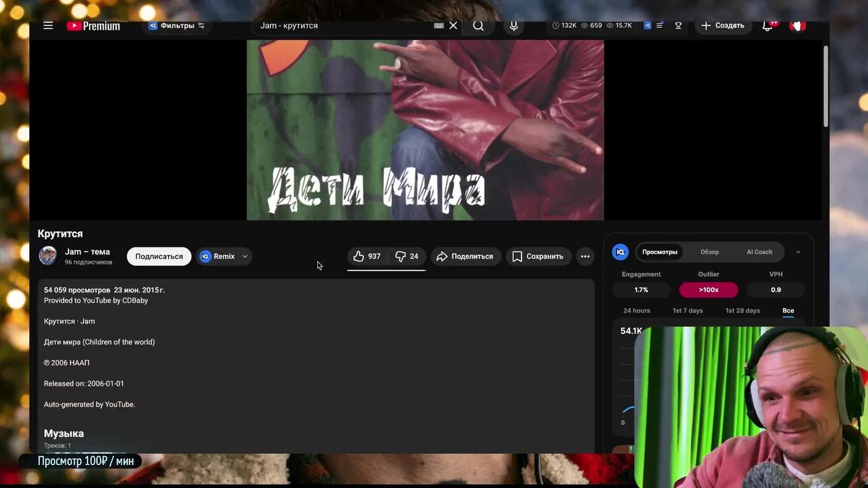
Task: Save video with Сохранить
Action: point(538,256)
